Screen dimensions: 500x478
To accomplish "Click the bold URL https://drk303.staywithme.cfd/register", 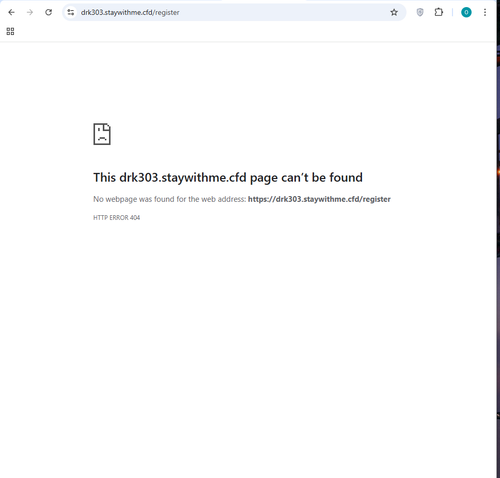I will point(319,199).
